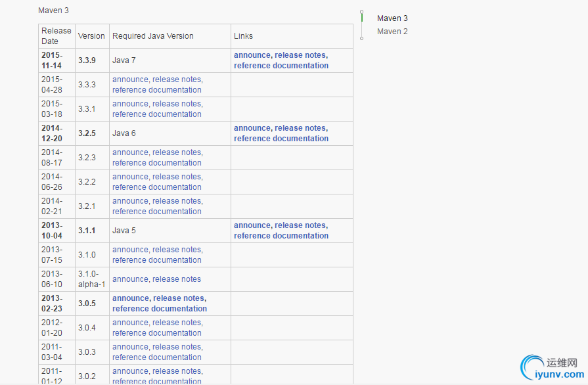588x385 pixels.
Task: Click announce for version 3.0.3
Action: click(130, 347)
